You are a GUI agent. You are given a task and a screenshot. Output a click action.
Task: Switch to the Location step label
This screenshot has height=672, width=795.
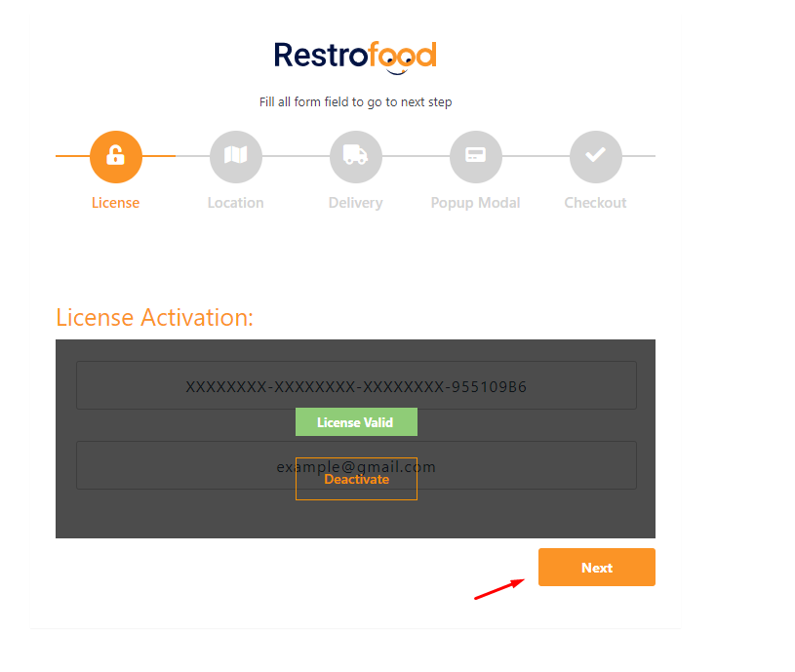coord(235,203)
